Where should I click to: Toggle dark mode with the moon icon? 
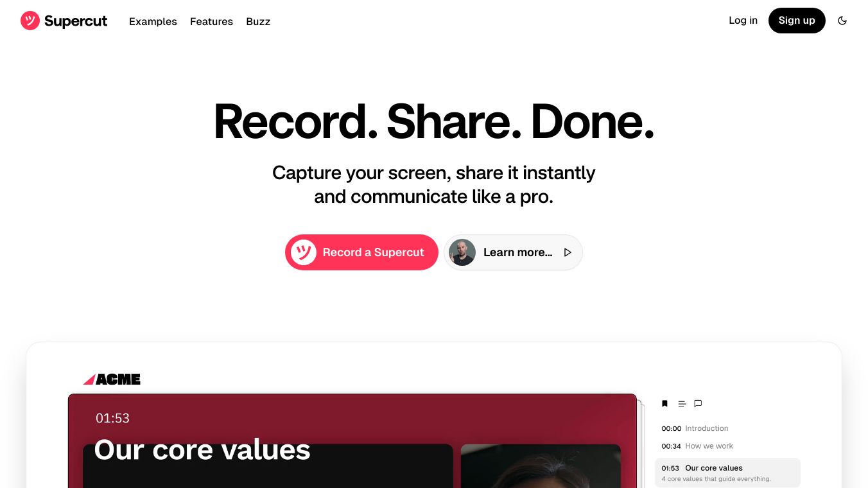pos(842,21)
